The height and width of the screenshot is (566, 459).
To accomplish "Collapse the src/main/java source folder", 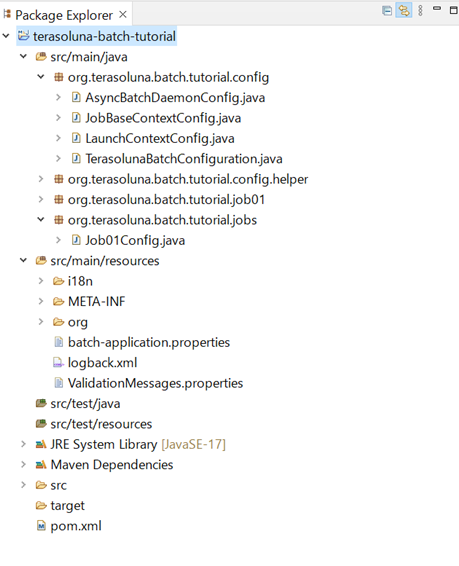I will (23, 57).
